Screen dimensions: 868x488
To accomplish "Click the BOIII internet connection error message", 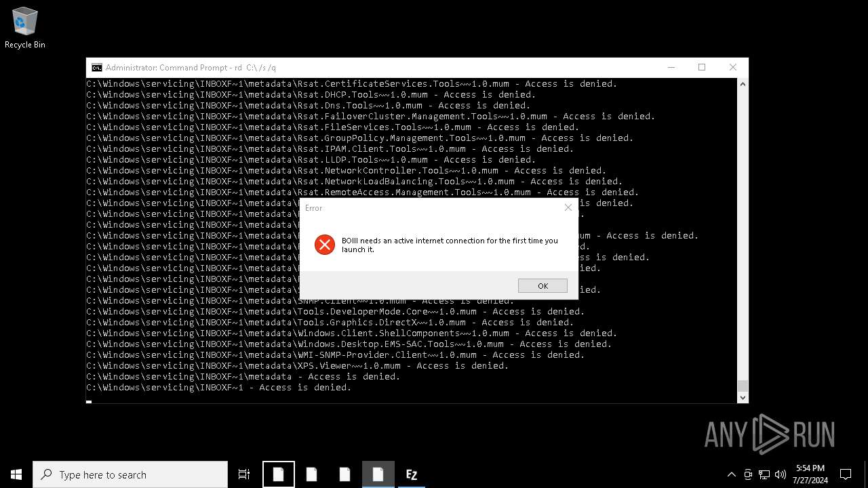I will pos(450,245).
